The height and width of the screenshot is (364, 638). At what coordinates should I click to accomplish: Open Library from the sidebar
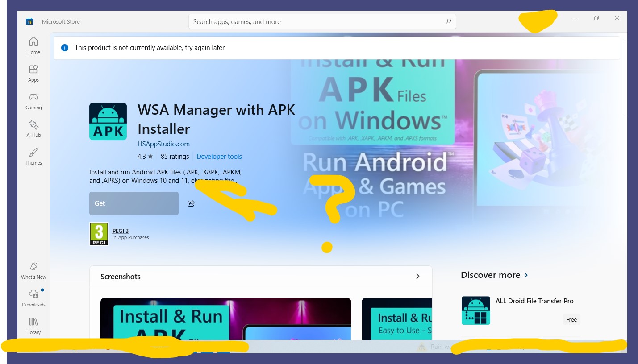coord(33,326)
